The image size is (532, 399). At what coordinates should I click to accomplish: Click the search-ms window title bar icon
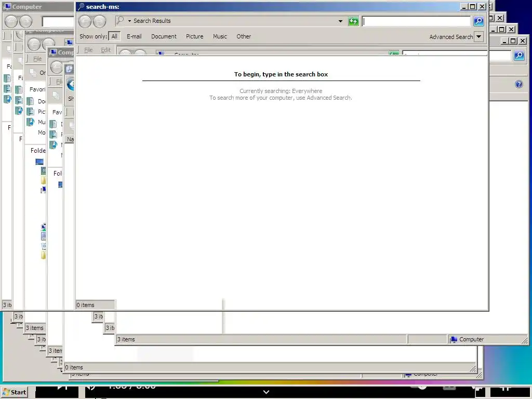[x=81, y=6]
